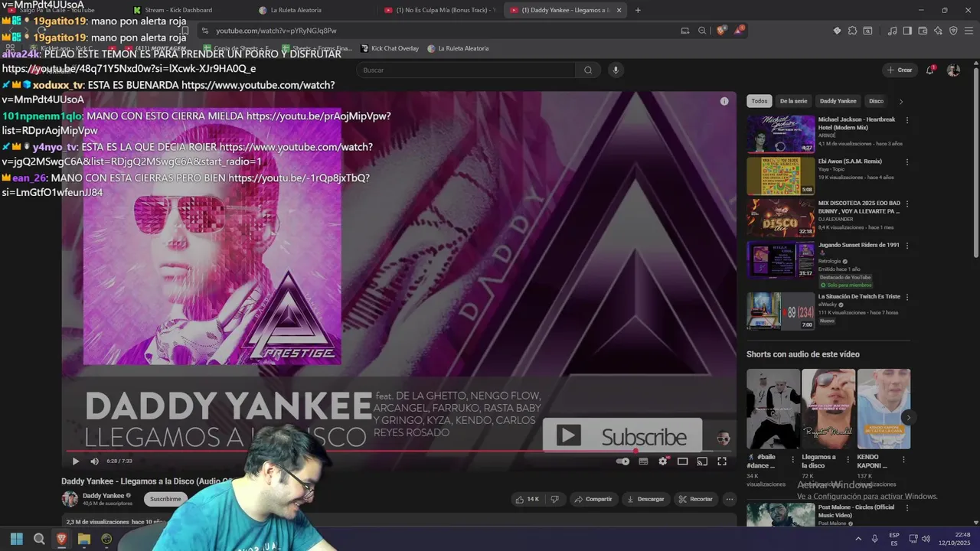
Task: Select the Todos filter chip
Action: click(x=759, y=101)
